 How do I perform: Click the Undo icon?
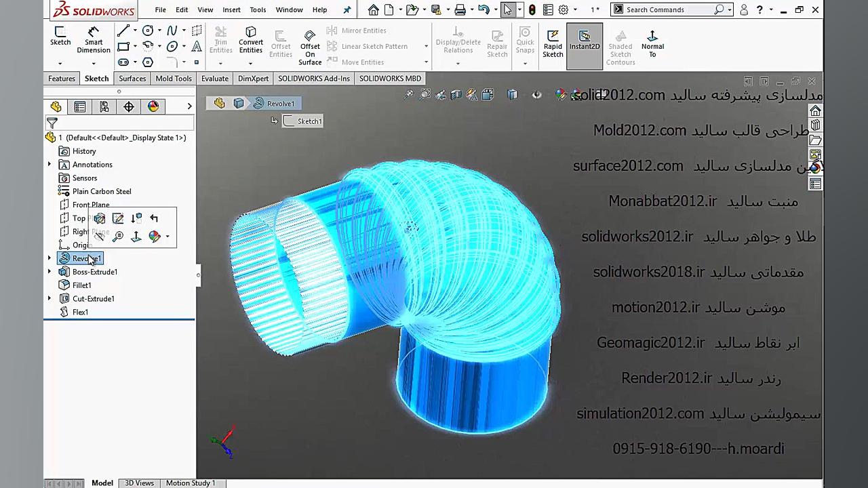tap(484, 9)
